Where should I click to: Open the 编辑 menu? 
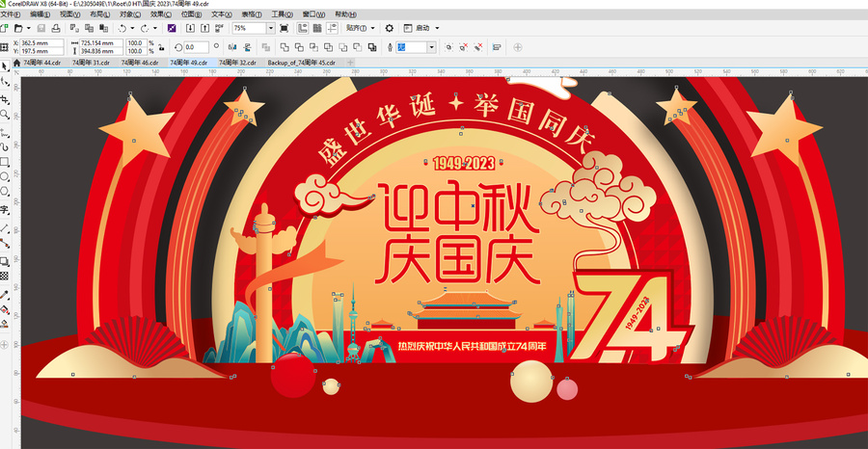40,13
